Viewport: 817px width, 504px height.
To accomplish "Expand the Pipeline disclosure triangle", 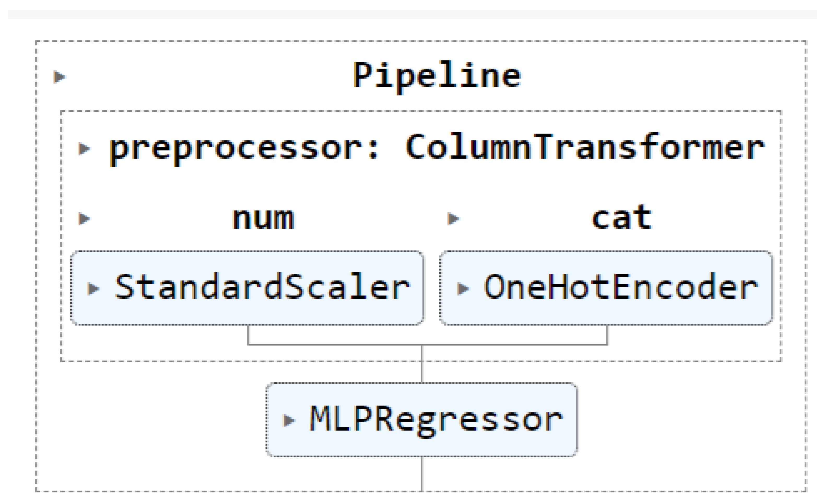I will (59, 77).
